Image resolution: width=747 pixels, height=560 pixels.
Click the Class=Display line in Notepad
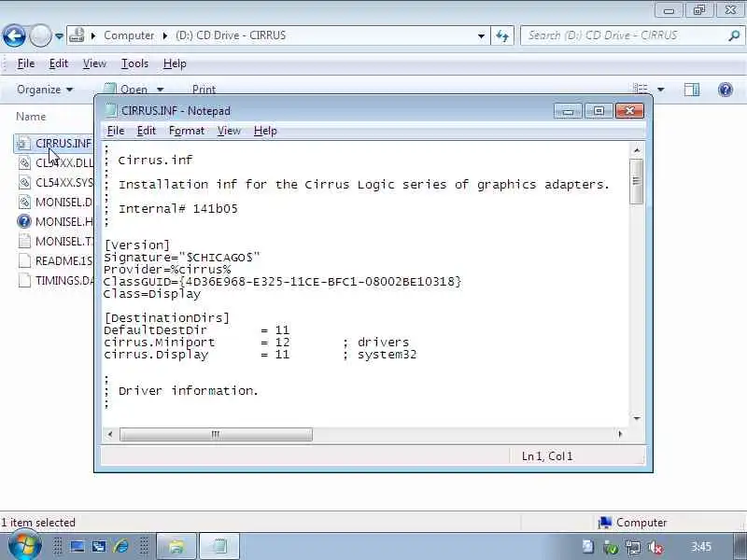tap(152, 294)
